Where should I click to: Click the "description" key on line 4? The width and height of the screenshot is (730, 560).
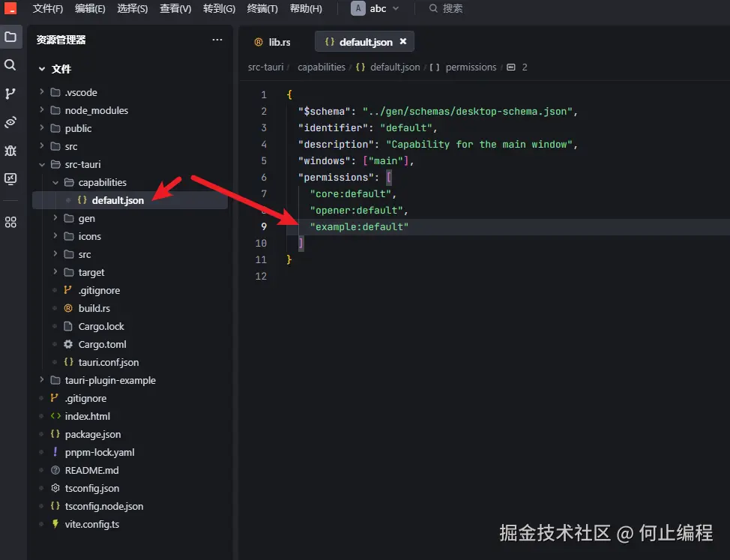tap(336, 144)
